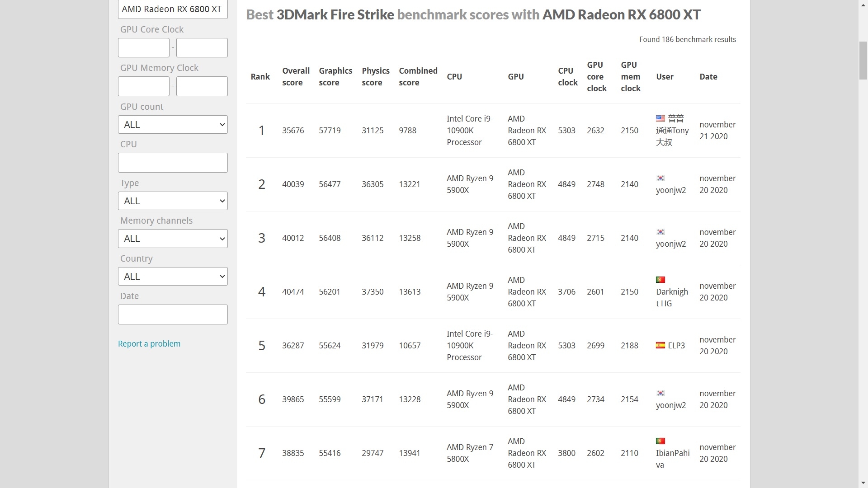Click AMD Ryzen 7 5800X CPU cell
The height and width of the screenshot is (488, 868).
click(470, 453)
